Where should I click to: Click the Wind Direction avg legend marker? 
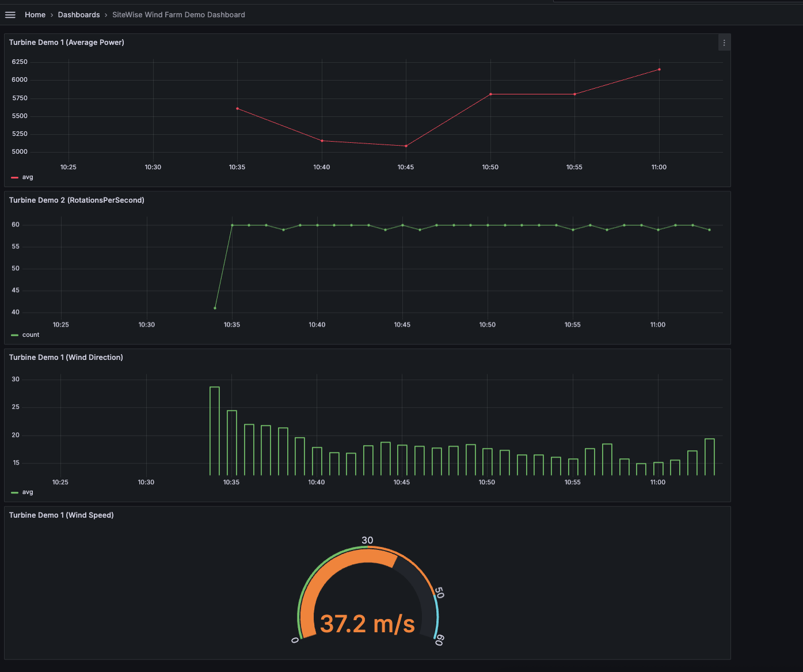click(14, 492)
